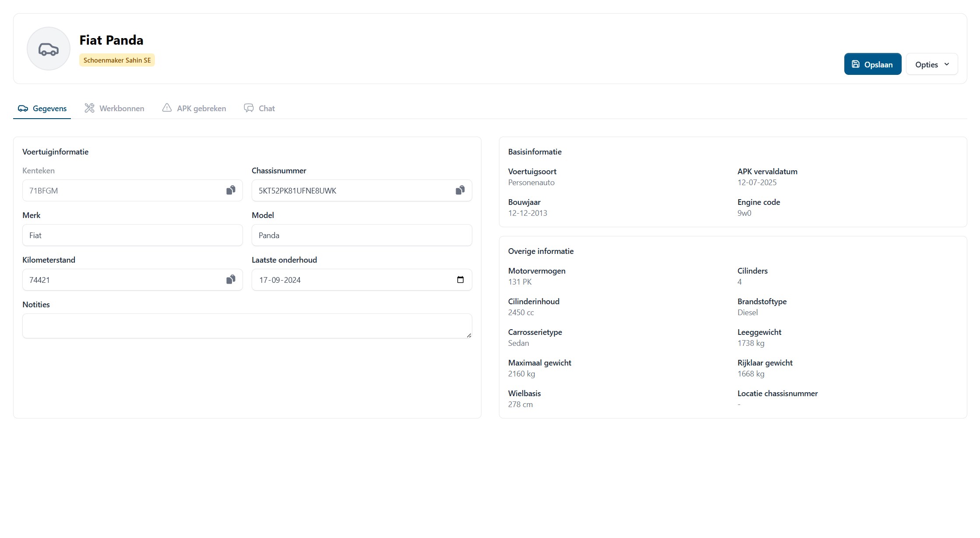Viewport: 980px width, 538px height.
Task: Select the Carrosserietype value Sedan
Action: [519, 343]
